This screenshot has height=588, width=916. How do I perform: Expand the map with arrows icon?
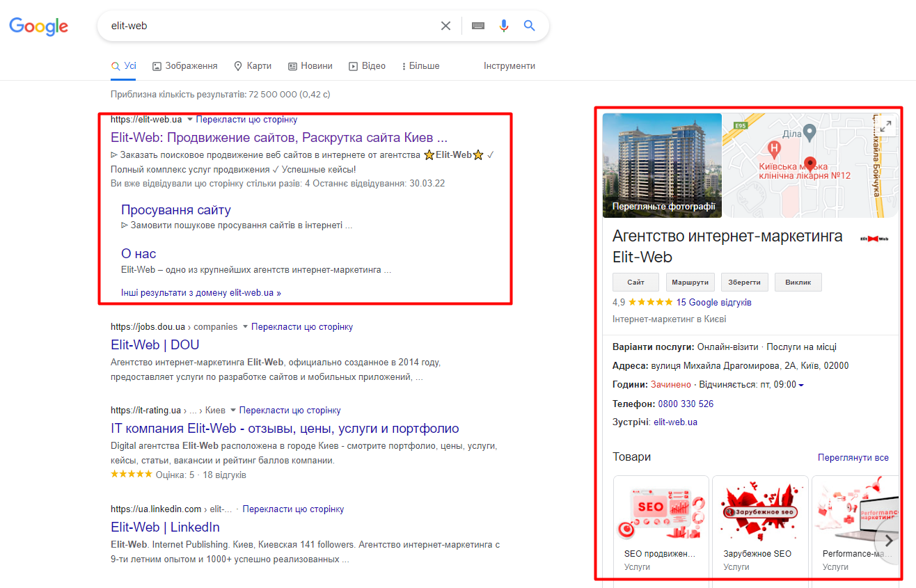click(x=885, y=126)
